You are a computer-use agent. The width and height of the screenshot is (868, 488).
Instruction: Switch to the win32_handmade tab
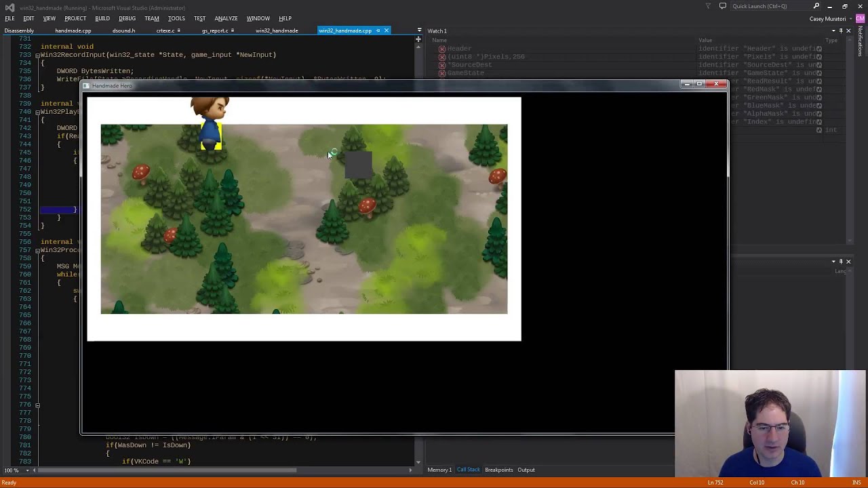277,30
